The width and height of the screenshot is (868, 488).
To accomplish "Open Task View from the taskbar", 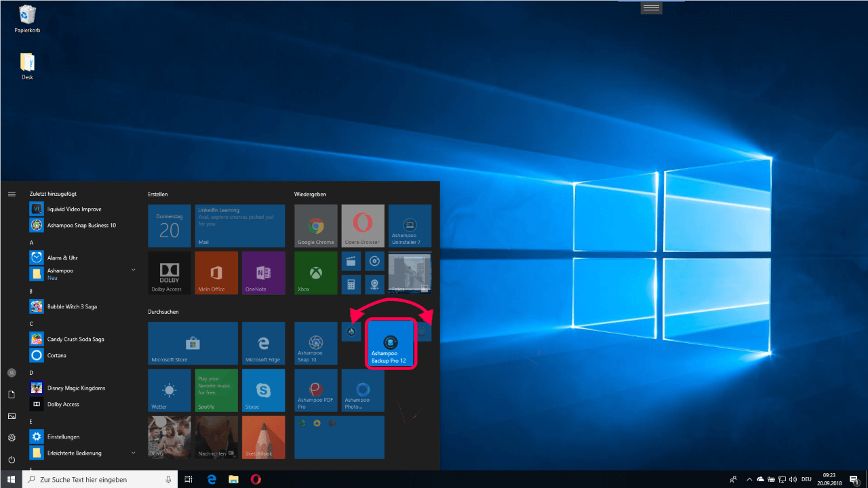I will click(x=189, y=479).
